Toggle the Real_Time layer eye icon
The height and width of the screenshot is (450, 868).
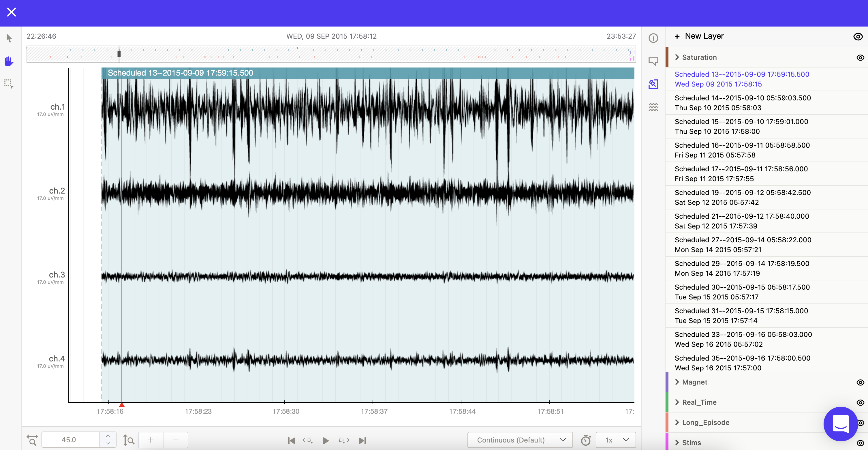pyautogui.click(x=860, y=402)
